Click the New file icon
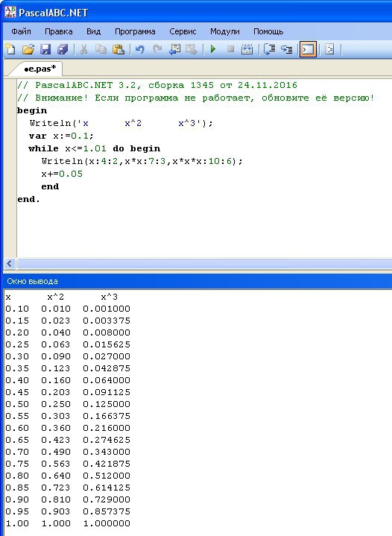Screen dimensions: 392x536 10,49
